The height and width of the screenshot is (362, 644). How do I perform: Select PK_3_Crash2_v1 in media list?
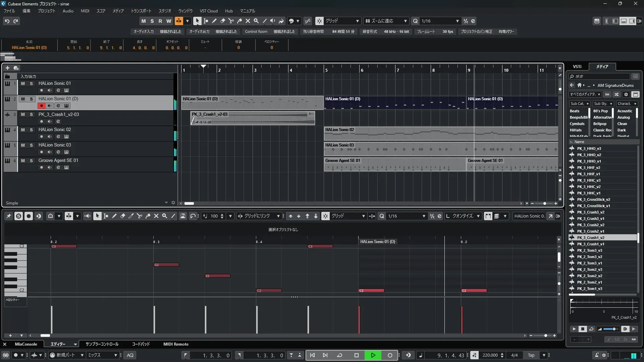click(590, 231)
